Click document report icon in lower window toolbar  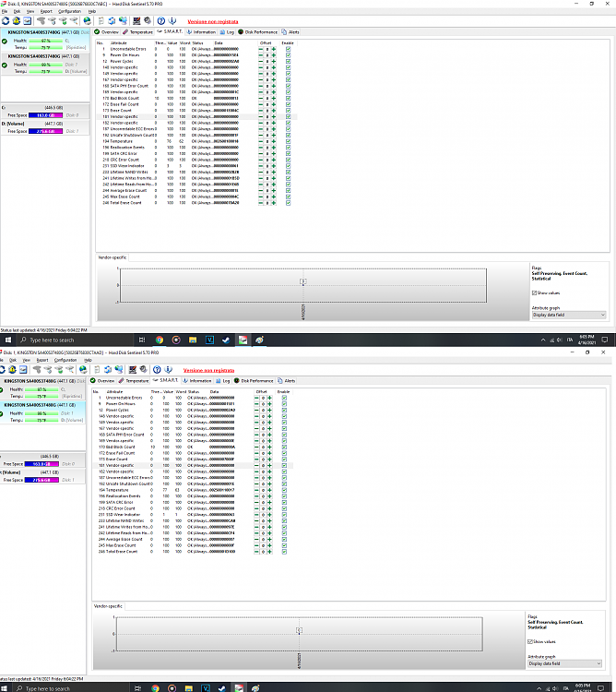coord(97,369)
